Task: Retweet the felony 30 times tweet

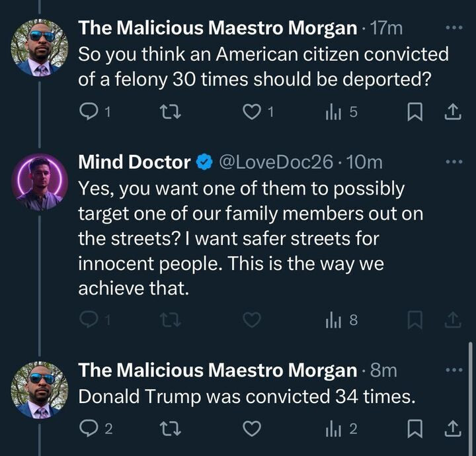Action: pyautogui.click(x=171, y=112)
